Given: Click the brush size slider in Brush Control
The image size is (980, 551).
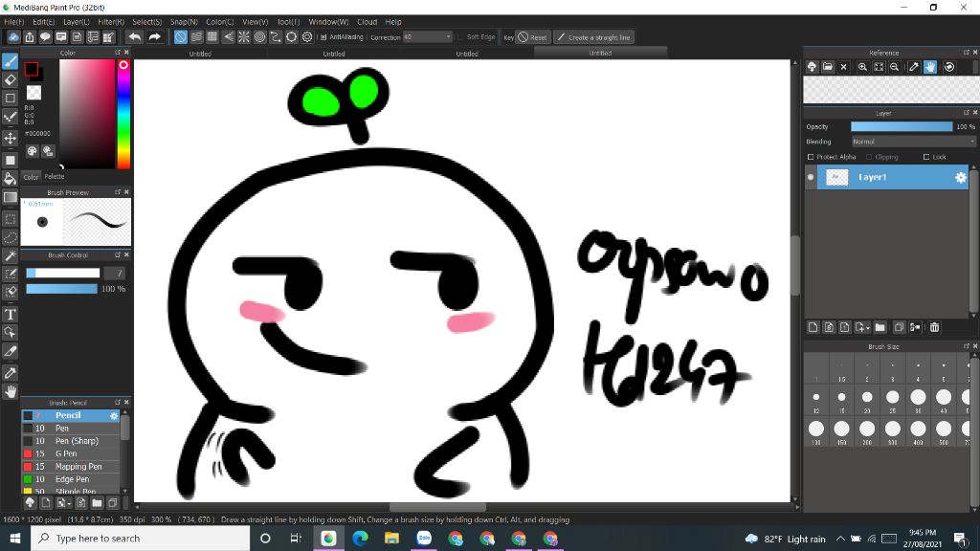Looking at the screenshot, I should [62, 273].
